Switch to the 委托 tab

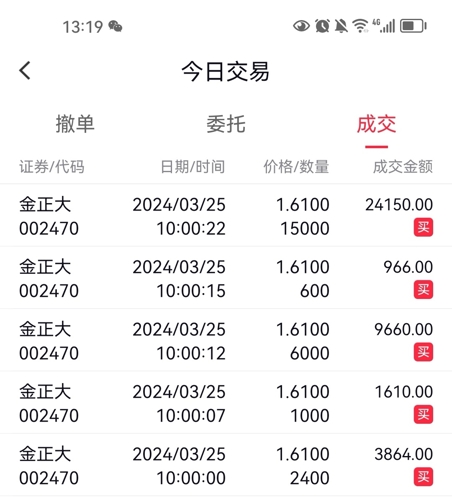pos(226,124)
